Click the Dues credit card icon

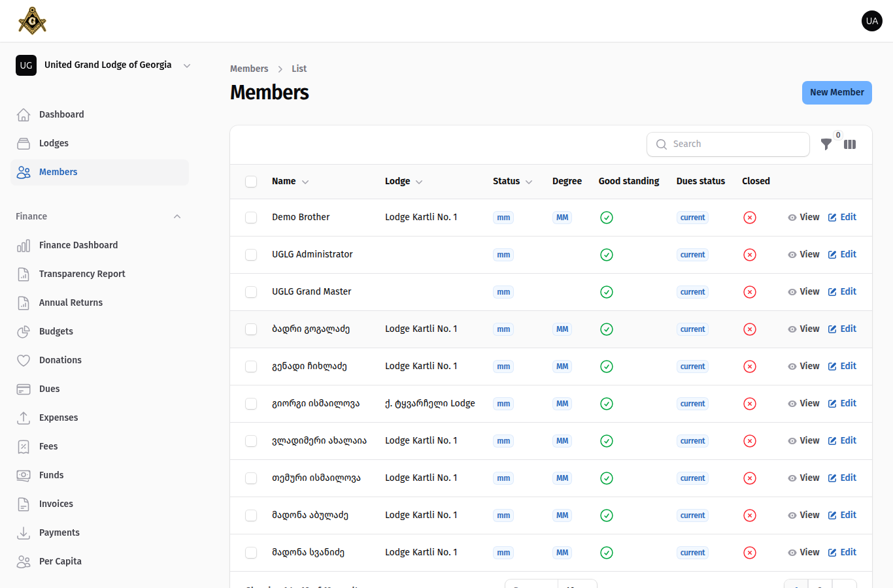coord(24,389)
